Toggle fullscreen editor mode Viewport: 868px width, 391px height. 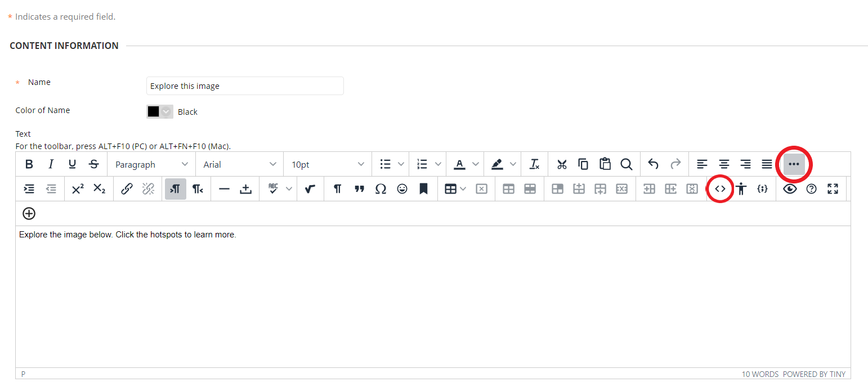[x=833, y=189]
